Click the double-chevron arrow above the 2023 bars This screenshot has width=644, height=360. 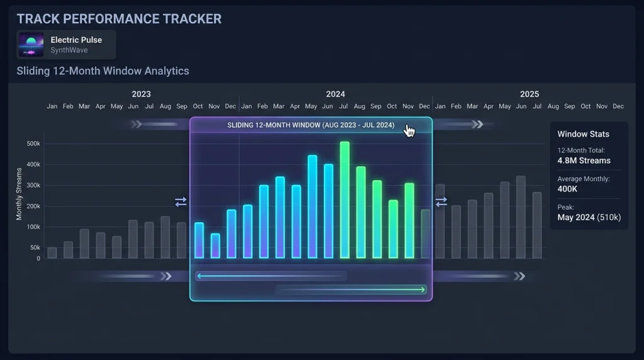pos(136,124)
